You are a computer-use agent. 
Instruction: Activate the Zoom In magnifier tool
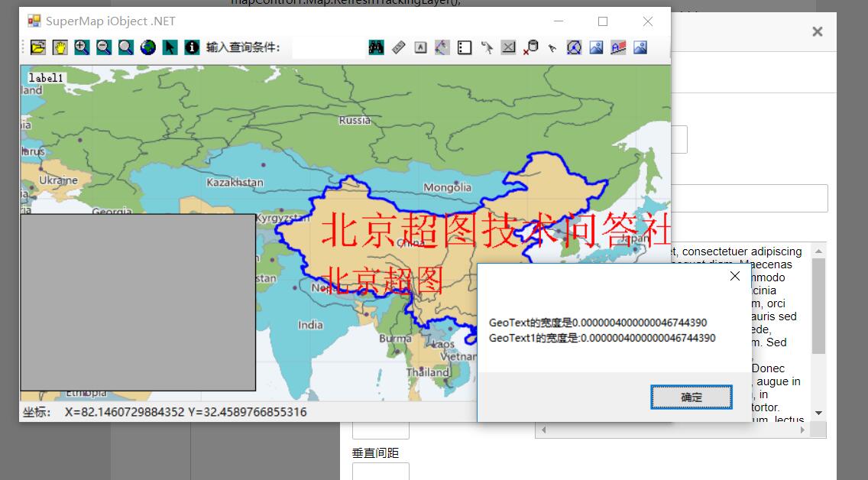(x=82, y=47)
